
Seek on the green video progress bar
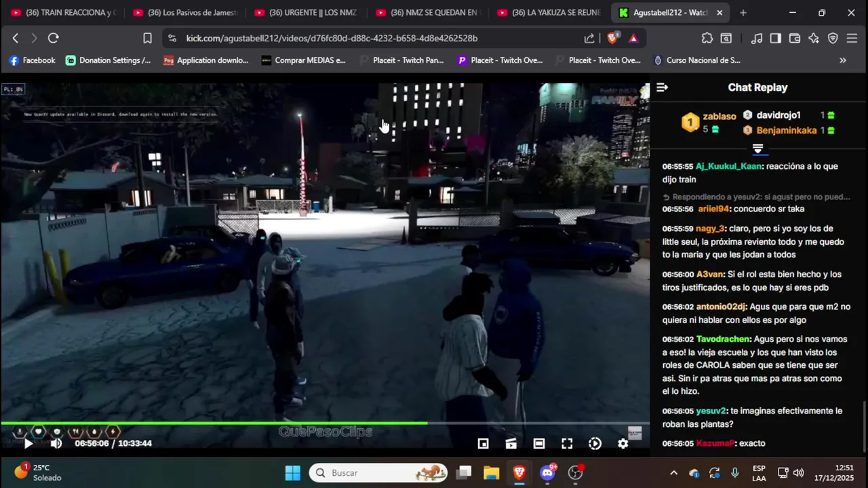[x=324, y=423]
